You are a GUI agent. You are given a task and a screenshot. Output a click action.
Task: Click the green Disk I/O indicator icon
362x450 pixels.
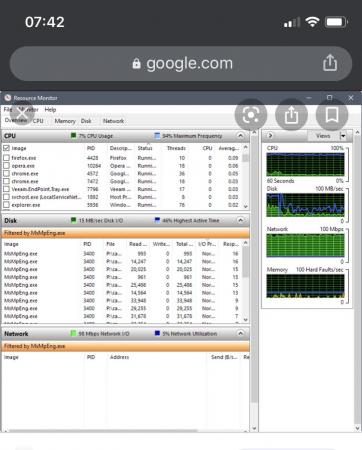(74, 220)
